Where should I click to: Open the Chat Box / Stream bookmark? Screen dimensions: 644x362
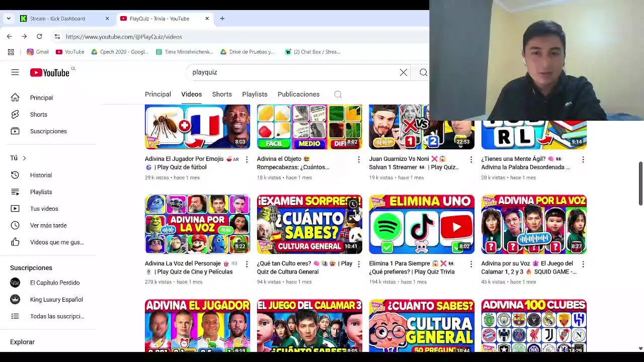pos(312,52)
